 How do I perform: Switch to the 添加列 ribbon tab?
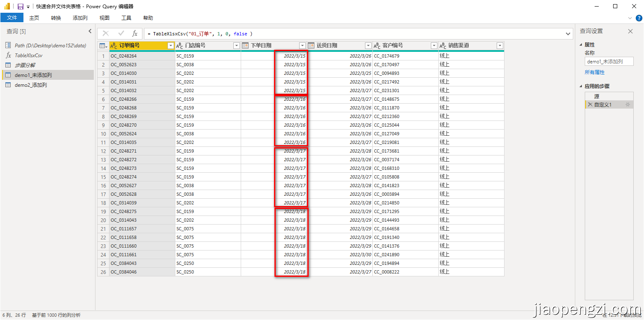80,18
